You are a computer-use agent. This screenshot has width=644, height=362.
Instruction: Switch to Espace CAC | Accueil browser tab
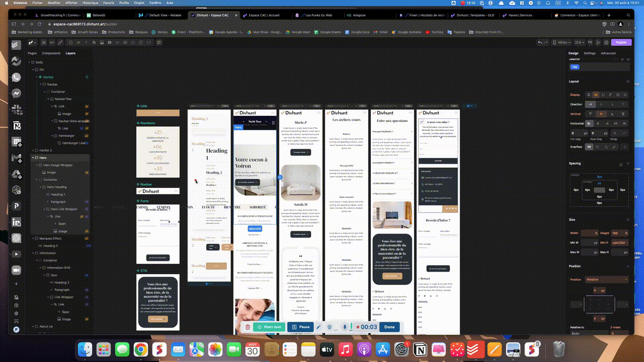click(x=264, y=15)
